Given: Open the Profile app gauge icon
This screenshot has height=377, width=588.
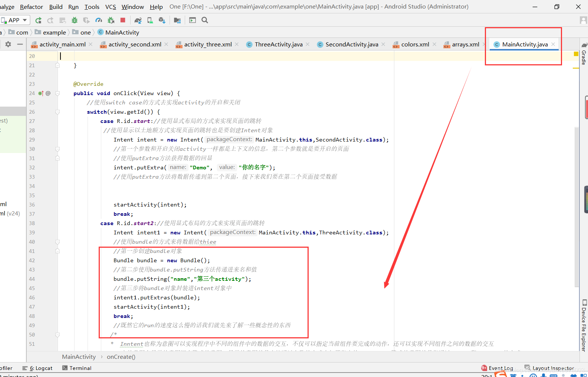Looking at the screenshot, I should coord(99,20).
